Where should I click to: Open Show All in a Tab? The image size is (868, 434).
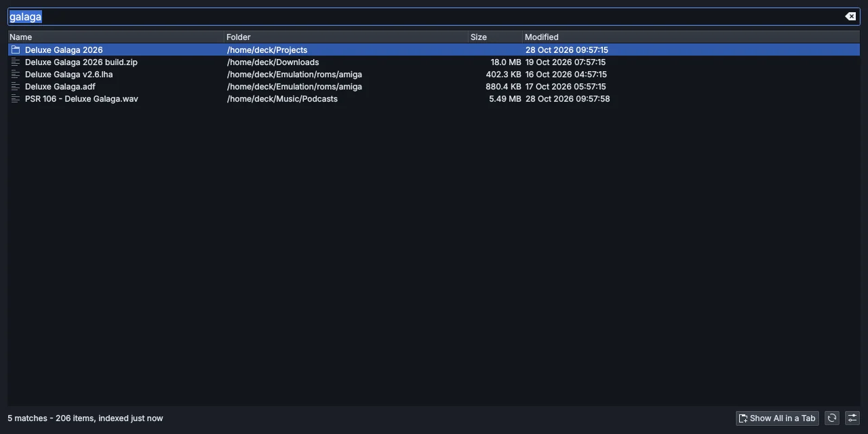point(777,418)
